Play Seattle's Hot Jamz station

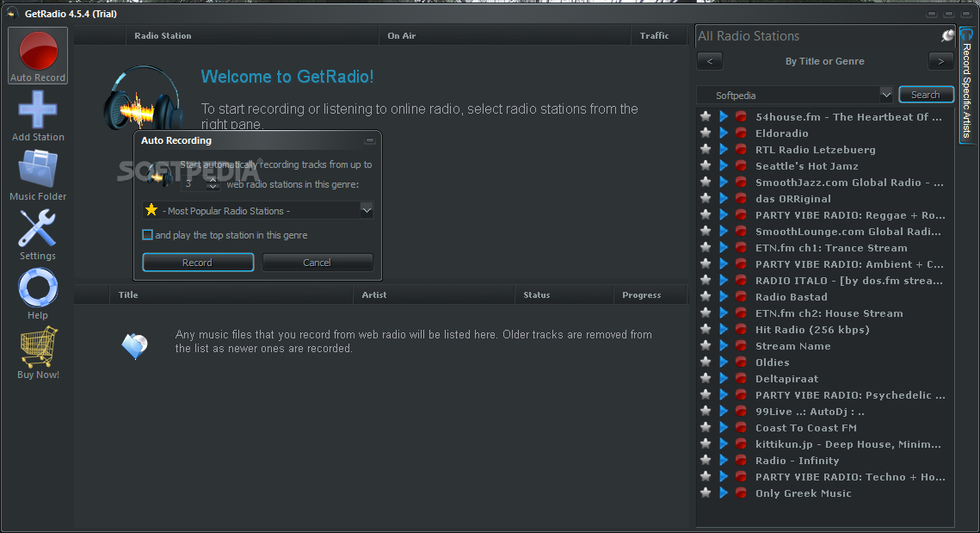[x=723, y=166]
